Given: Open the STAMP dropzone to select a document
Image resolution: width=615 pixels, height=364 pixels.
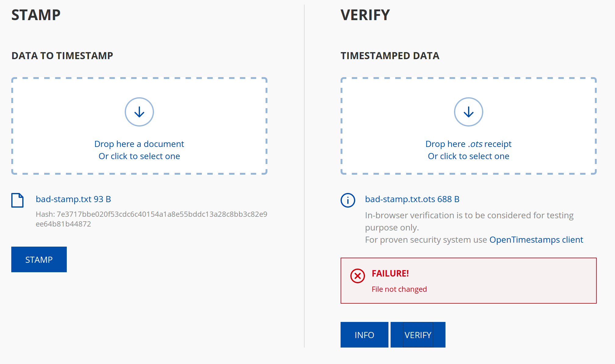Looking at the screenshot, I should [139, 126].
